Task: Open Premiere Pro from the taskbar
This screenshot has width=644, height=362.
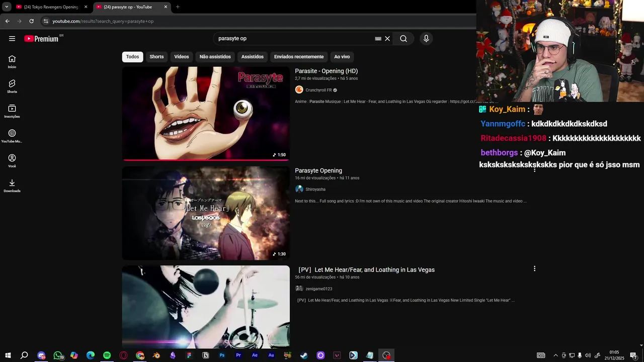Action: 238,355
